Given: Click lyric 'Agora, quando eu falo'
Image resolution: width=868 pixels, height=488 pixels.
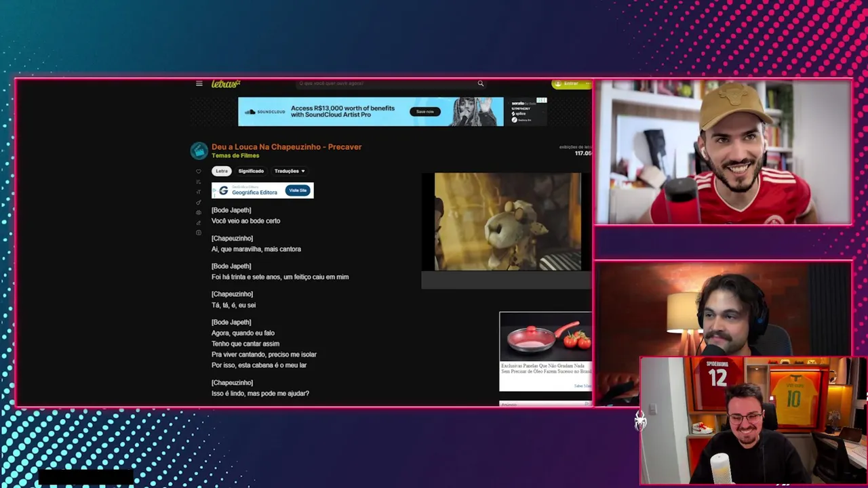Looking at the screenshot, I should pyautogui.click(x=243, y=333).
